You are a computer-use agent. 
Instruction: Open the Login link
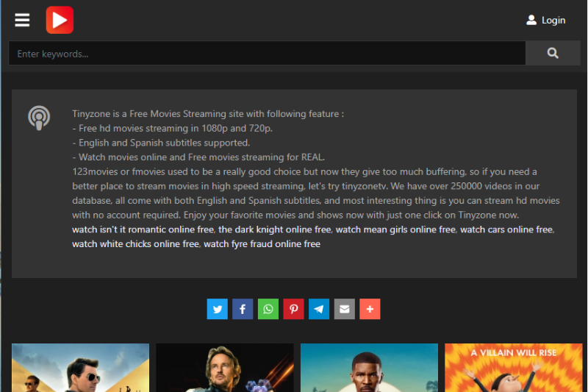click(553, 21)
